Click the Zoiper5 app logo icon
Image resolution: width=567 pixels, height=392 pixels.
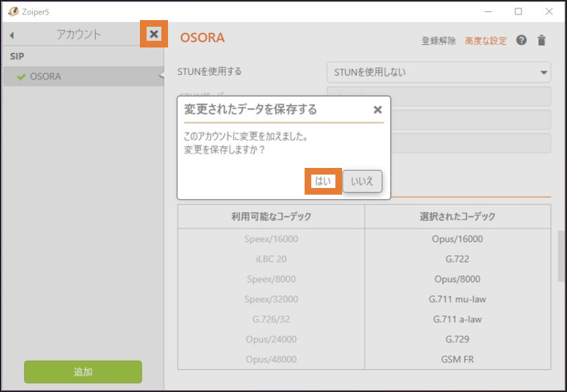point(13,11)
